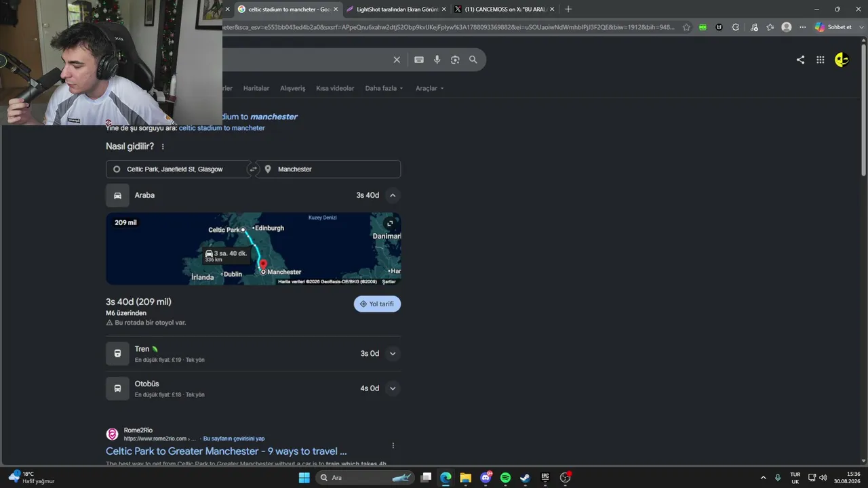
Task: Close the CANCEMOSS on X tab
Action: [x=552, y=9]
